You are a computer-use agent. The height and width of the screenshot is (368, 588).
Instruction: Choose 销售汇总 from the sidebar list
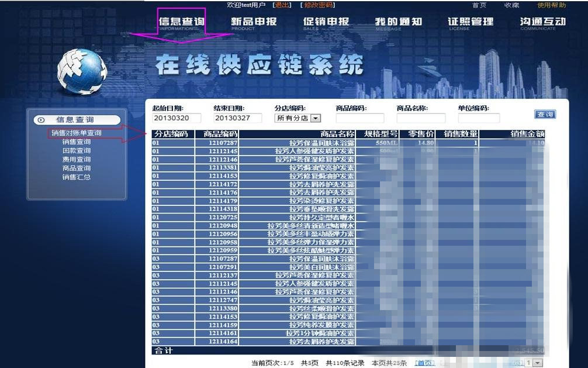coord(77,177)
